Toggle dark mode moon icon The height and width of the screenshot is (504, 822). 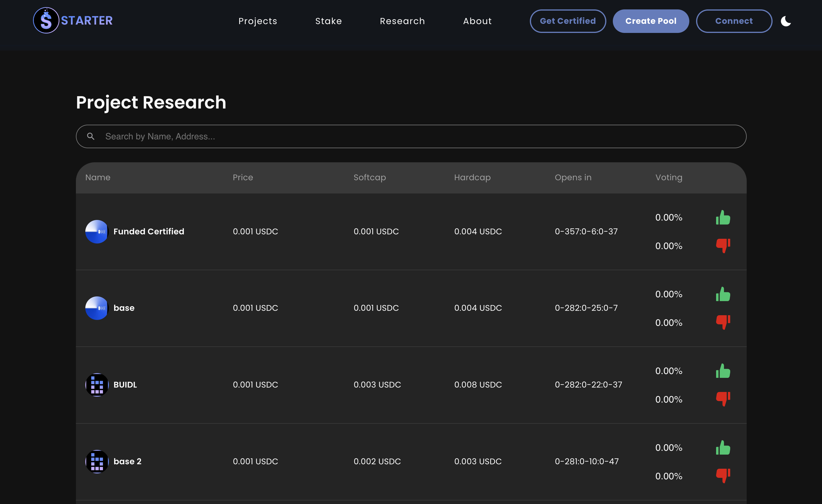786,21
